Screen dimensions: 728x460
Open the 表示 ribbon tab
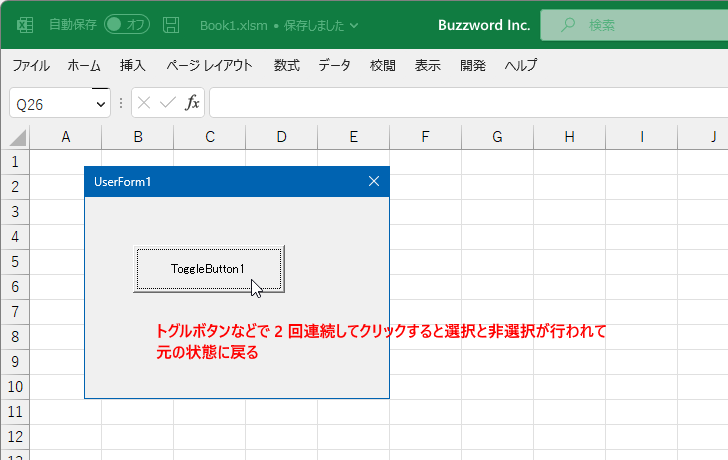(428, 65)
